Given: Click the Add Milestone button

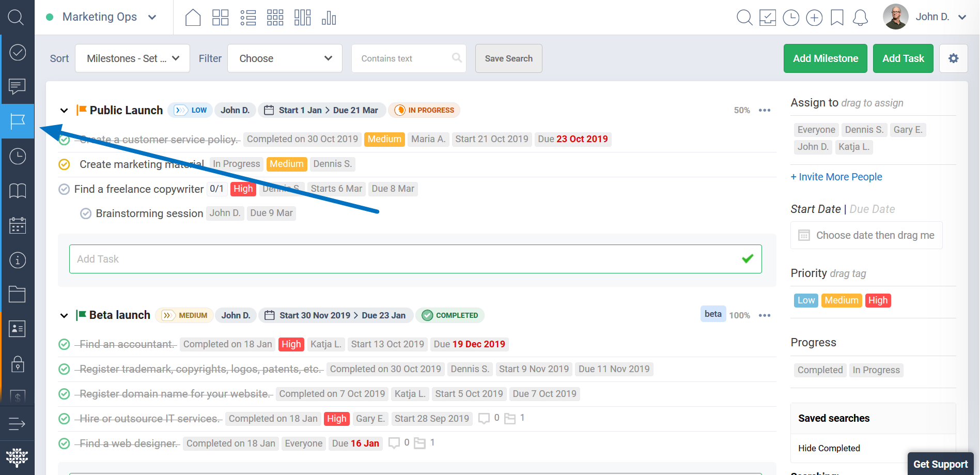Looking at the screenshot, I should [825, 58].
